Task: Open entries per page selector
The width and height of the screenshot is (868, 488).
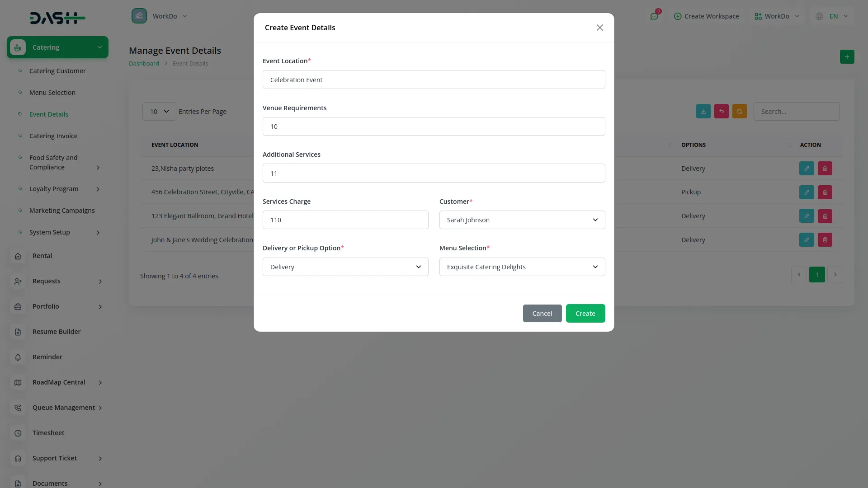Action: click(159, 112)
